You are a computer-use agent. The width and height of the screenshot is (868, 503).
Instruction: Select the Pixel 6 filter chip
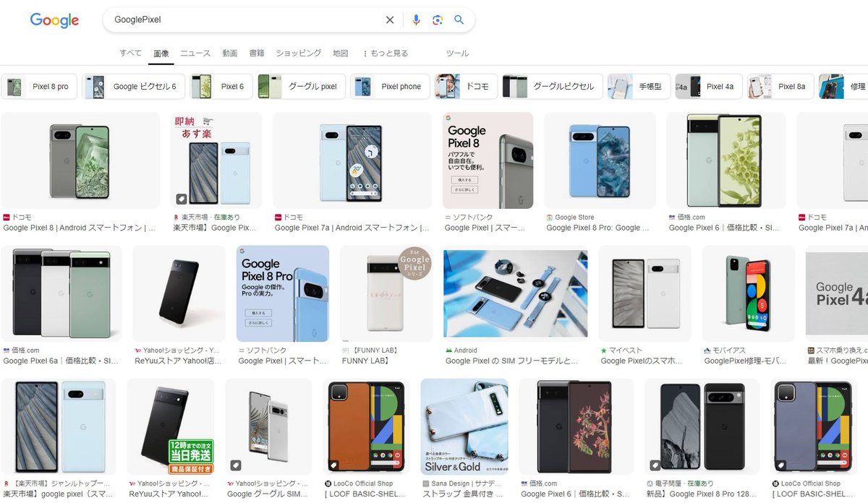[221, 86]
